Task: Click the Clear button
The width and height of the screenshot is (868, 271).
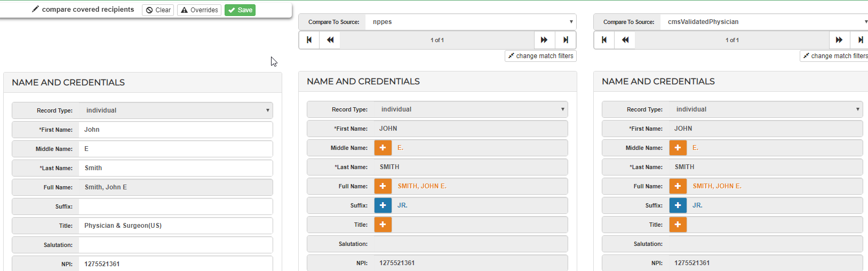Action: (158, 10)
